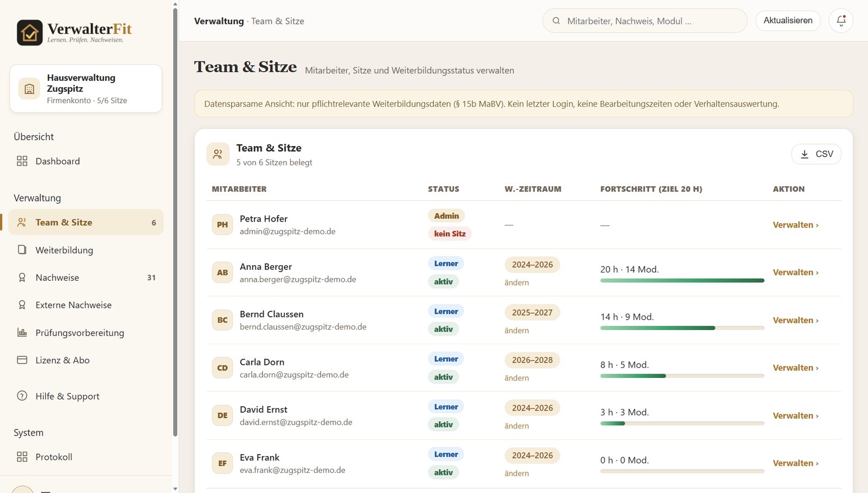Select Team & Sitze in sidebar

(86, 222)
